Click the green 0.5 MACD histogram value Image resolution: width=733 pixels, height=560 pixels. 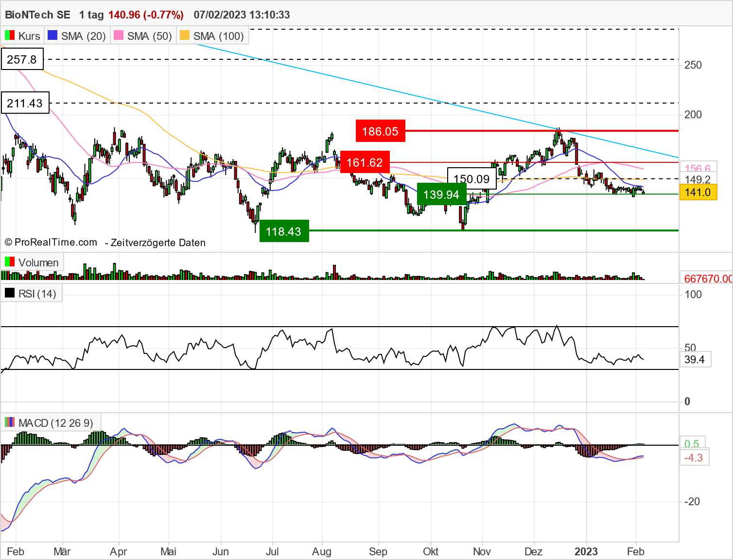click(692, 443)
